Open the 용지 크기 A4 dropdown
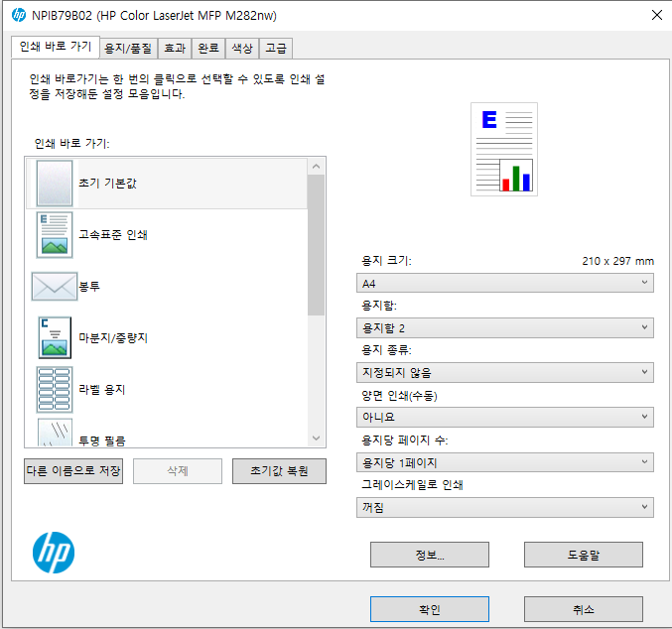The width and height of the screenshot is (672, 629). pyautogui.click(x=505, y=283)
